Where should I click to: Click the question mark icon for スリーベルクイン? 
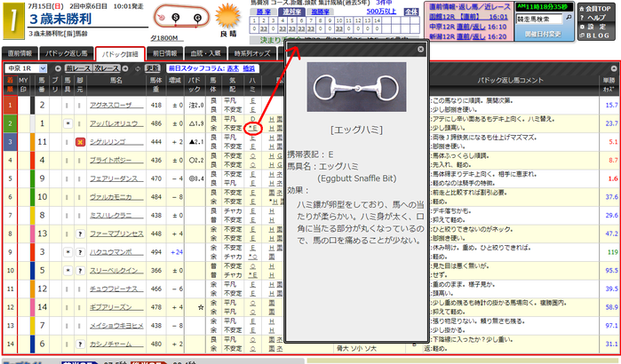(80, 271)
